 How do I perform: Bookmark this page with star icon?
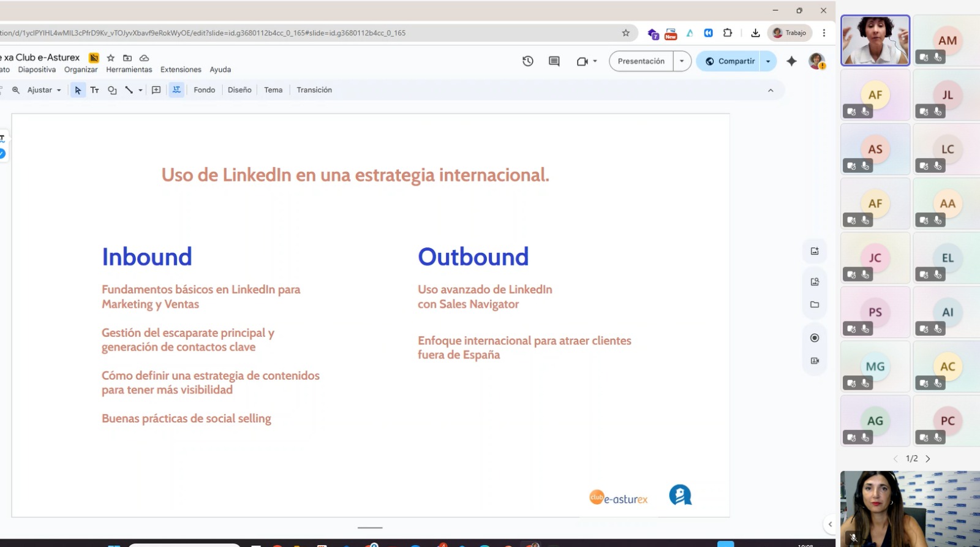(625, 33)
